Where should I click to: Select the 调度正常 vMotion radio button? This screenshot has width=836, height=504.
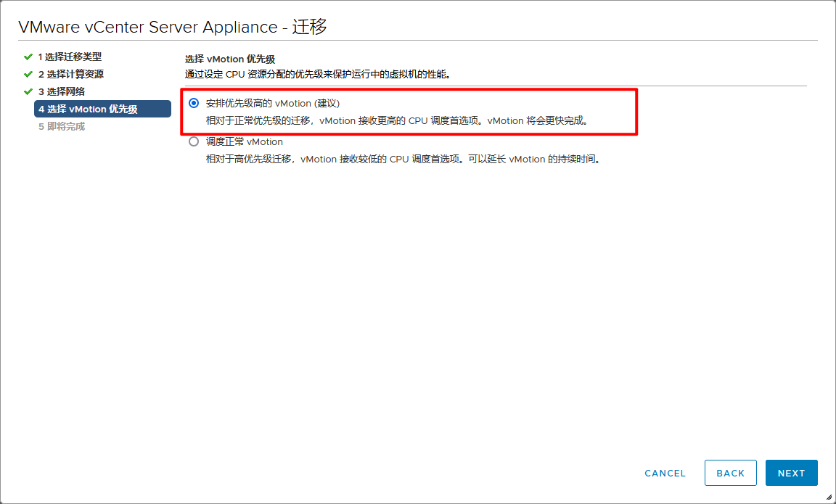tap(194, 141)
